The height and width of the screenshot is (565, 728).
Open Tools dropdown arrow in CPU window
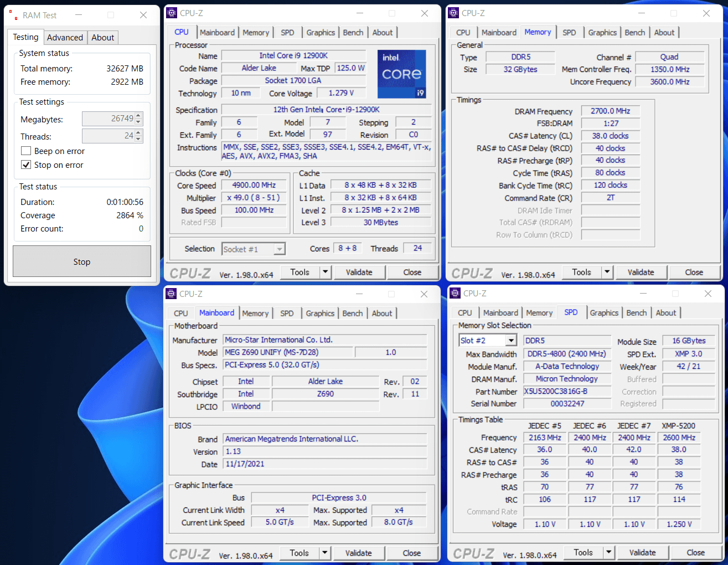click(326, 273)
